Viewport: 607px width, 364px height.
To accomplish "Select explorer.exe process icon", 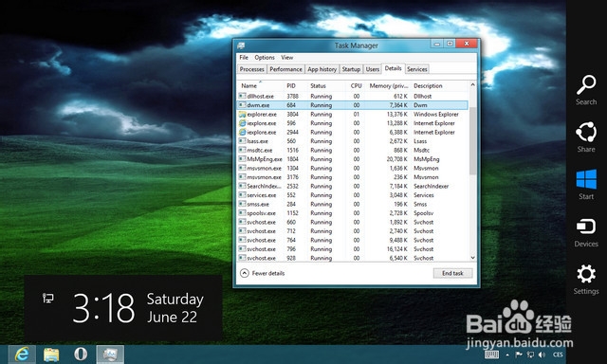I will (243, 114).
